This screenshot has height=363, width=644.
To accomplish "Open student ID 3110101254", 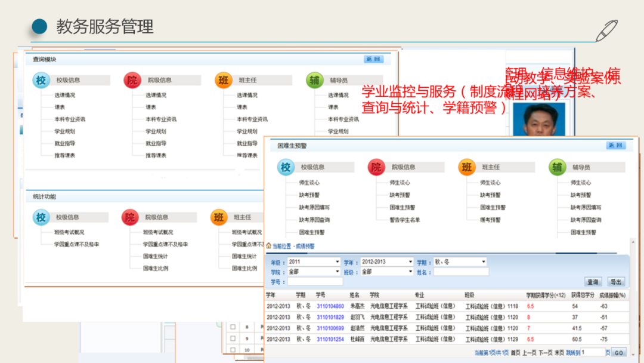I will click(x=330, y=340).
